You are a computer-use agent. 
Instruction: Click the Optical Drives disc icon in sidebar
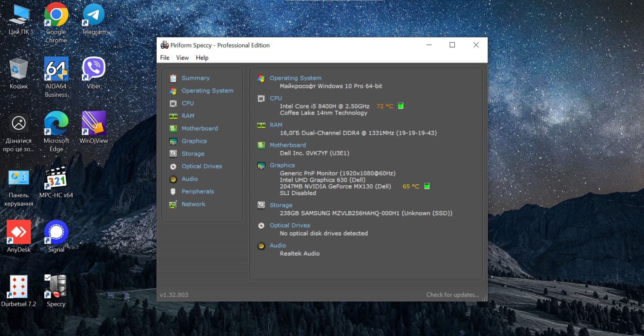point(173,167)
